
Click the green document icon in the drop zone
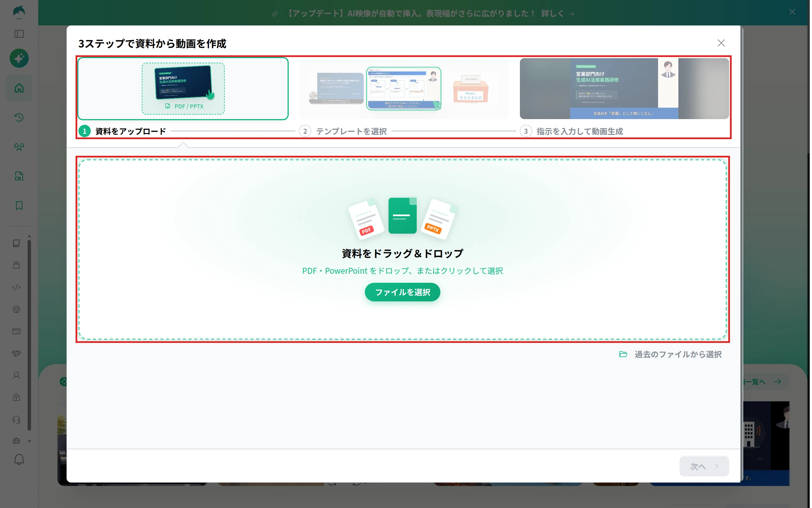point(402,215)
